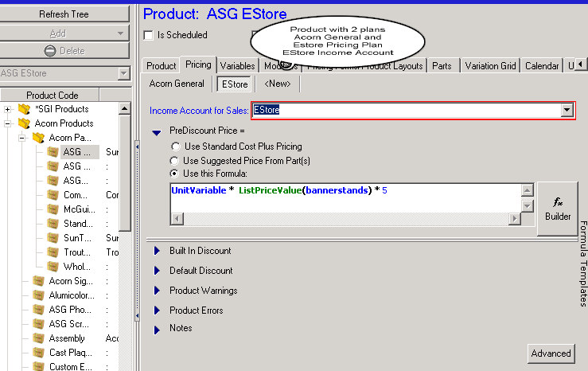588x371 pixels.
Task: Select the Acorn Products folder icon
Action: (x=24, y=123)
